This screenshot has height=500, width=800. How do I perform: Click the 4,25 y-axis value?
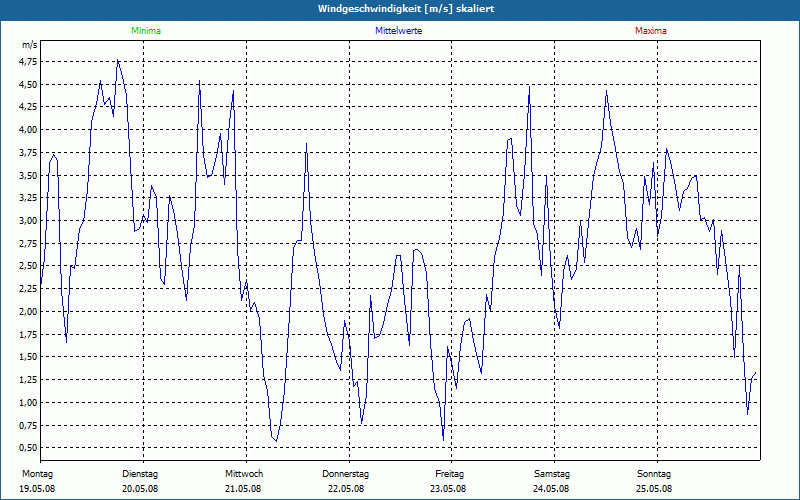pos(29,107)
